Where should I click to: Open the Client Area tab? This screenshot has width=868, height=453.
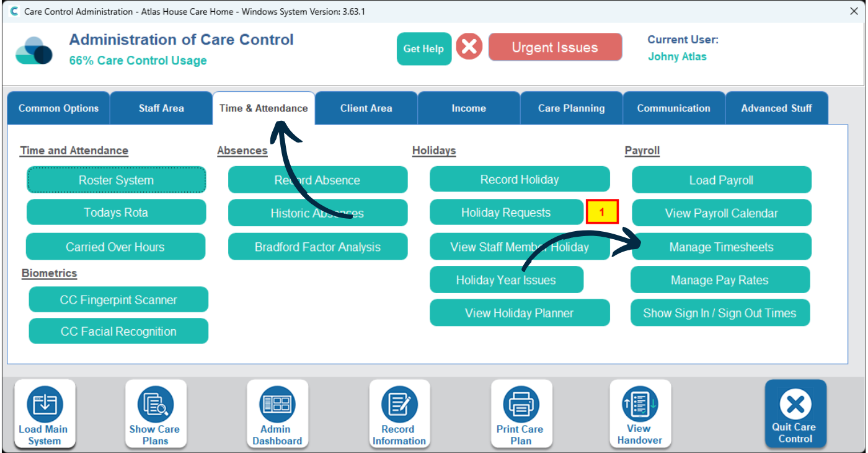click(366, 108)
